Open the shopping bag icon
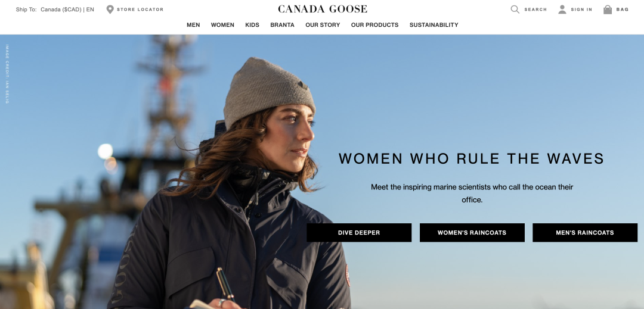Screen dimensions: 644x309 (x=608, y=10)
